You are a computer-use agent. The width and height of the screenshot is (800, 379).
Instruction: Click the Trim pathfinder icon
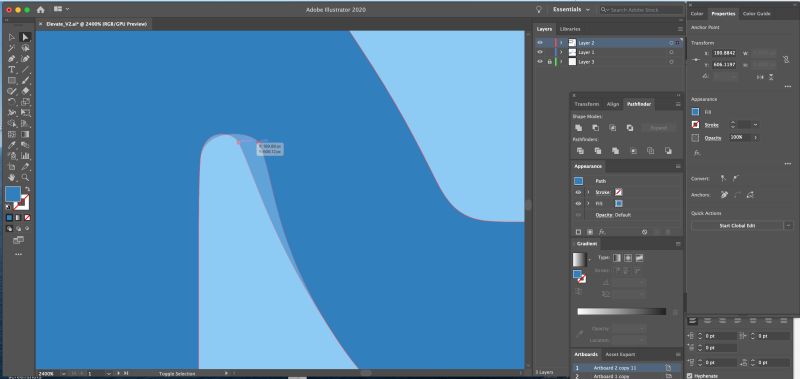[x=597, y=150]
